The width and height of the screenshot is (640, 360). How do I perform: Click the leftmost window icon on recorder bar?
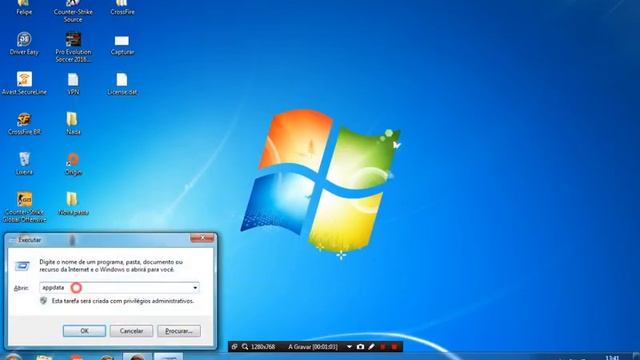coord(234,347)
